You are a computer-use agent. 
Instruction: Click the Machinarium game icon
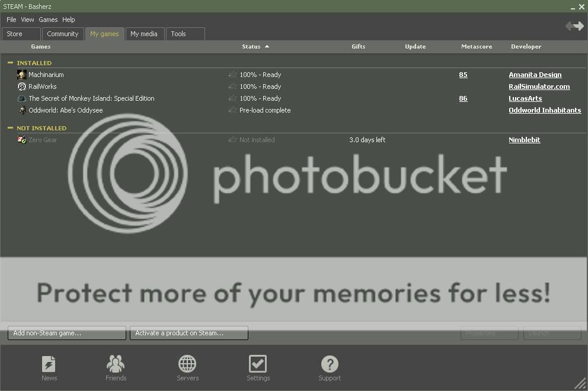point(21,75)
